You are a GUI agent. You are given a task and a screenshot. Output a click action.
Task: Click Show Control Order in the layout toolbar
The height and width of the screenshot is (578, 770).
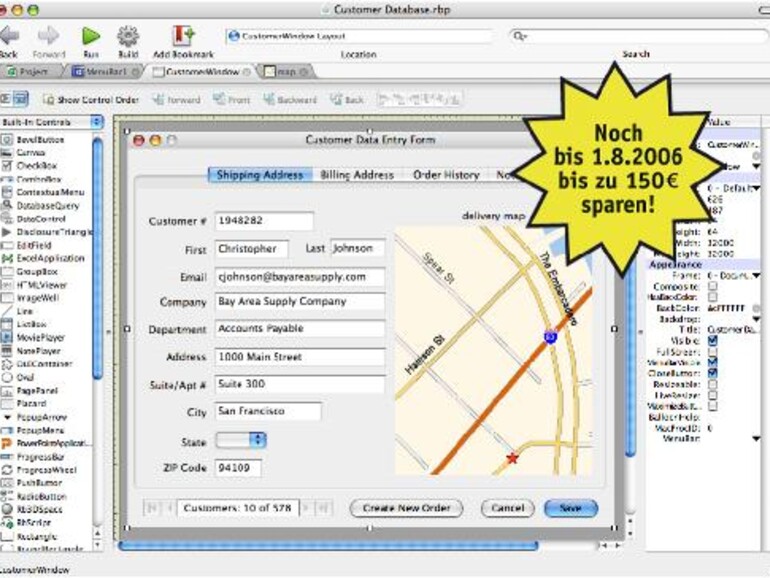coord(91,100)
